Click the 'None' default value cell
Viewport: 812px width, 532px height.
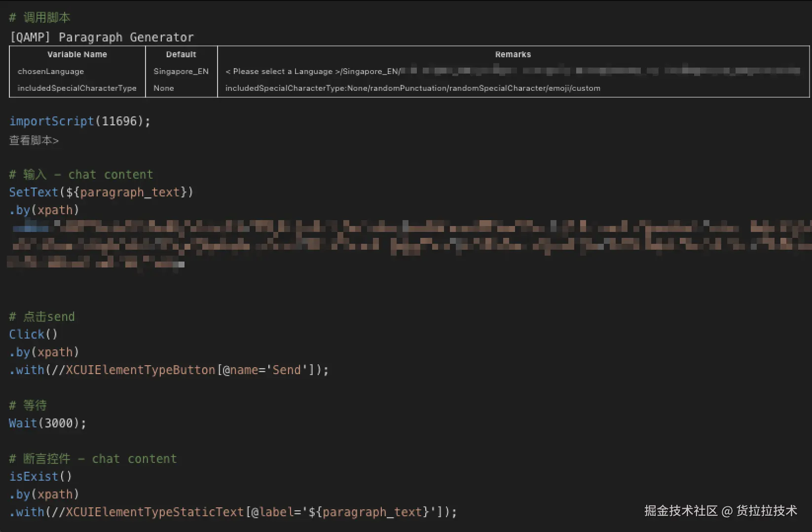coord(164,88)
